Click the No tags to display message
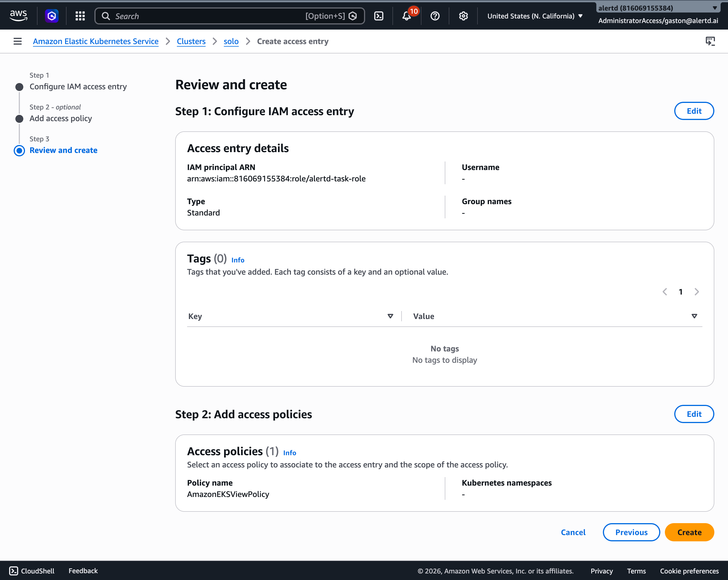Viewport: 728px width, 580px height. click(444, 360)
